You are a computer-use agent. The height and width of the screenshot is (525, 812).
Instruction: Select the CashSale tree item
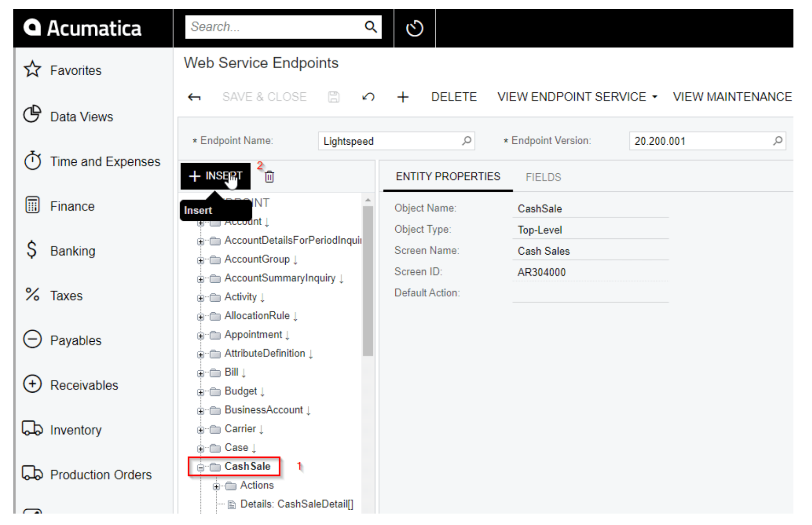(x=248, y=466)
